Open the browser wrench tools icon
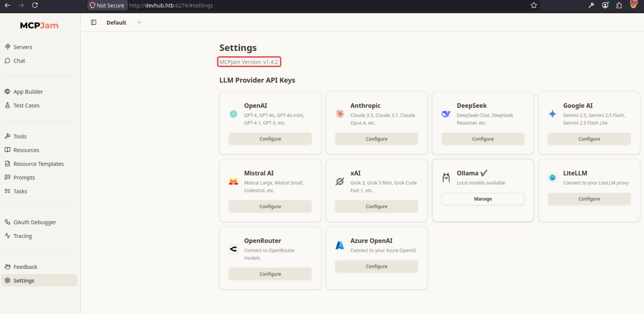The width and height of the screenshot is (644, 314). (591, 5)
